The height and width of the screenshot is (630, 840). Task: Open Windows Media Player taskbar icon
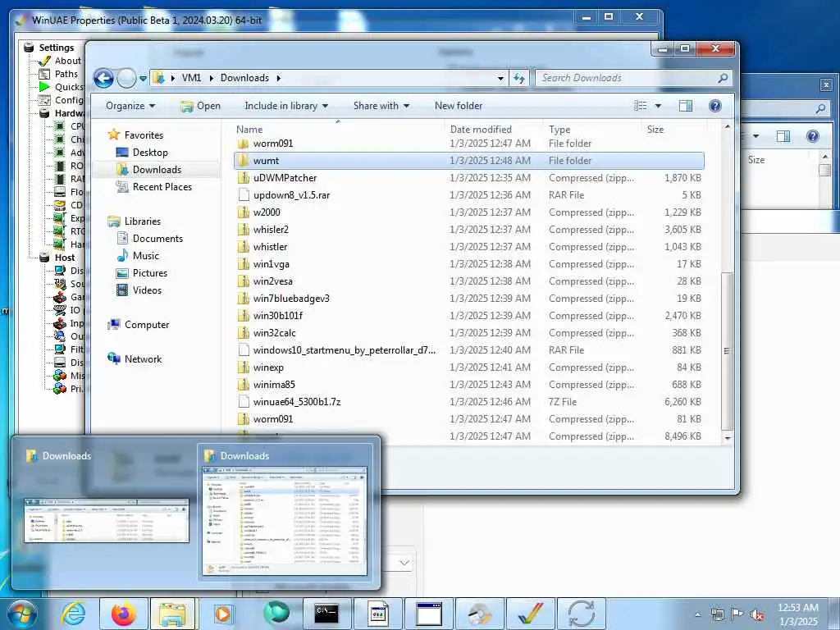[x=223, y=614]
